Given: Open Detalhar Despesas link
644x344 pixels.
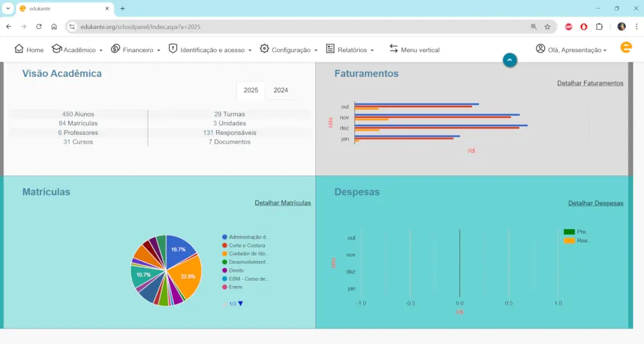Looking at the screenshot, I should coord(595,203).
